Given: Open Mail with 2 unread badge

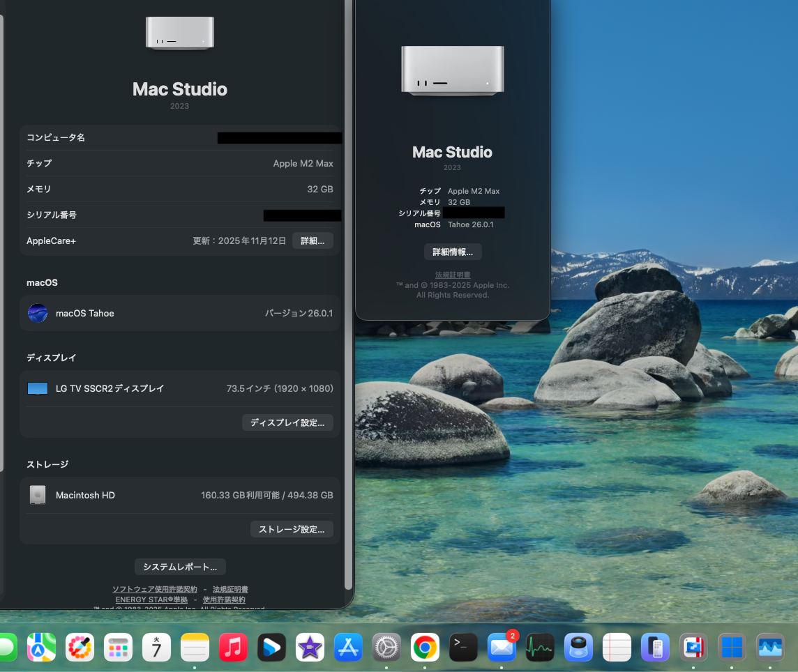Looking at the screenshot, I should pos(502,648).
